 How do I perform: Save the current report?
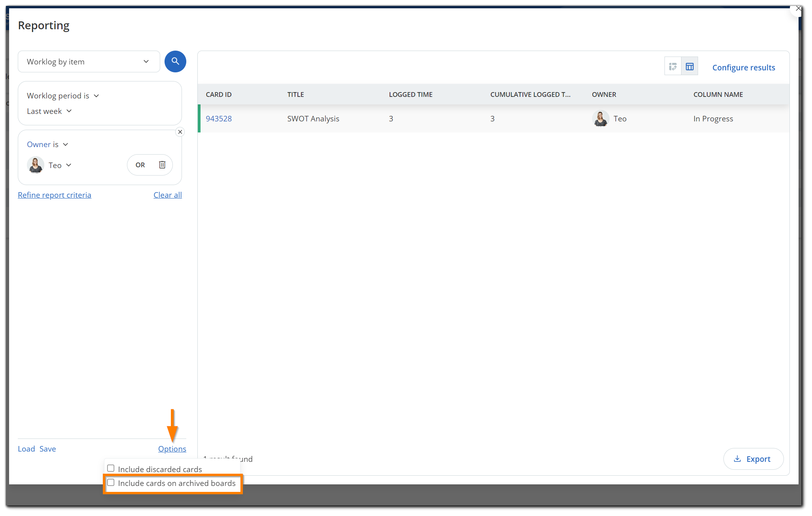[x=47, y=449]
